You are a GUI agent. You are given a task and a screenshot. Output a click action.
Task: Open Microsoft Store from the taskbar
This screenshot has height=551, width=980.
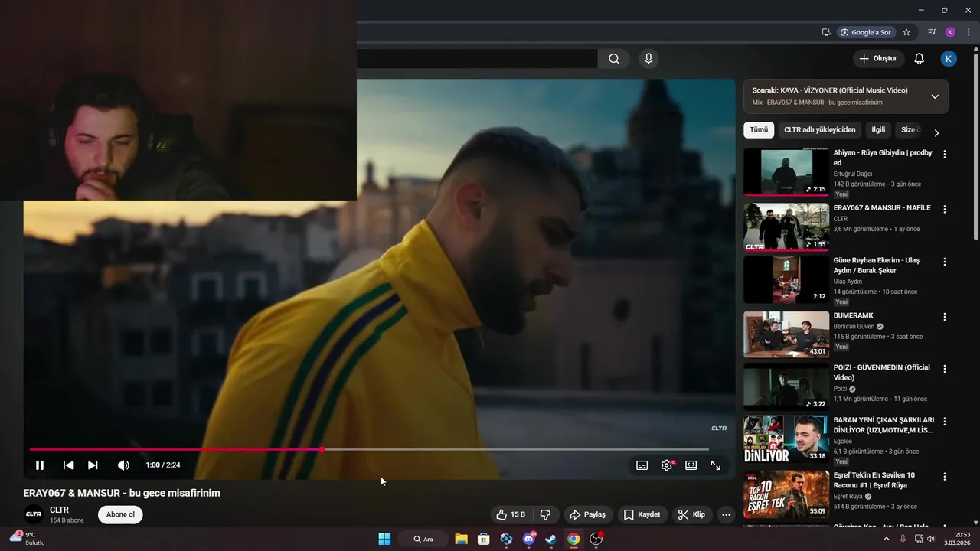(x=483, y=539)
